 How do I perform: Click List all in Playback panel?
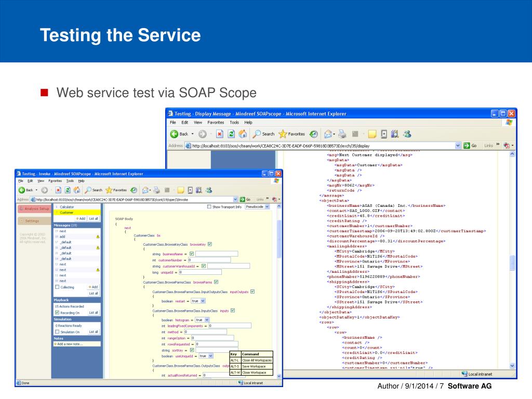(94, 312)
